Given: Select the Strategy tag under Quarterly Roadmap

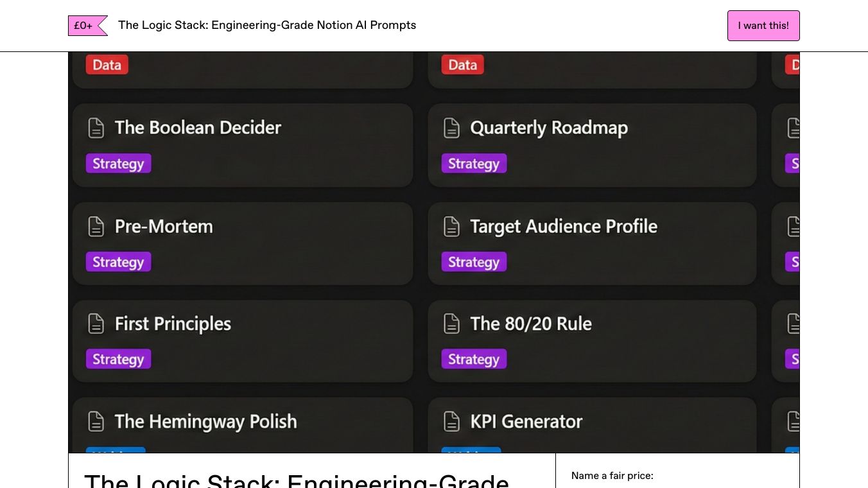Looking at the screenshot, I should 474,164.
